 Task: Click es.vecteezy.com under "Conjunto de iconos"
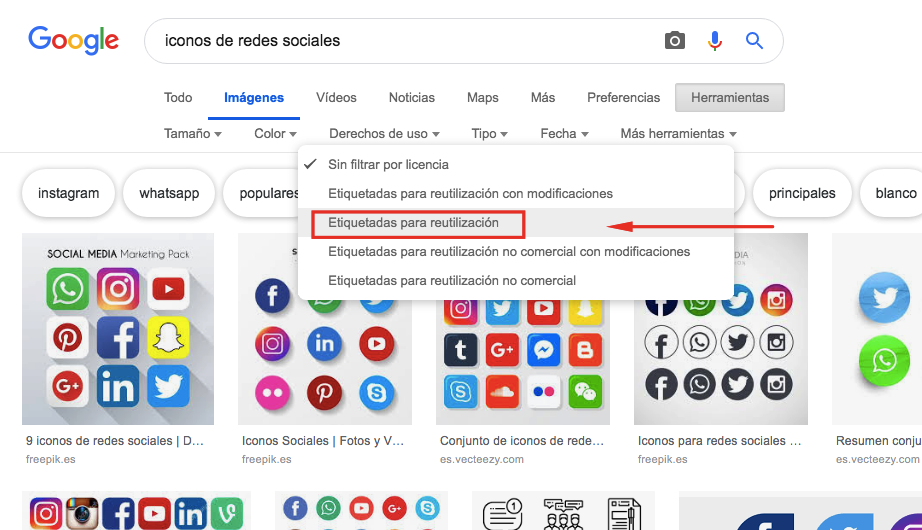tap(482, 459)
